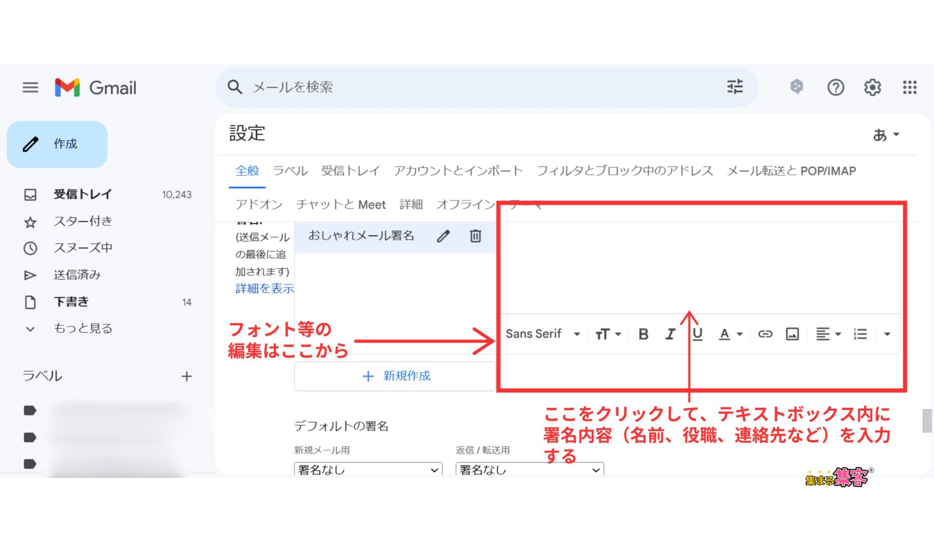Select the おしゃれメール署名 signature entry
Viewport: 934px width, 560px height.
(361, 236)
